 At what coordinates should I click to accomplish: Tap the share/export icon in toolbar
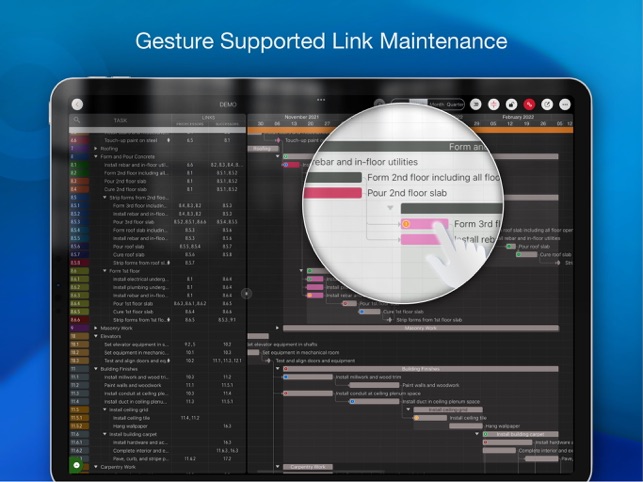pyautogui.click(x=547, y=104)
